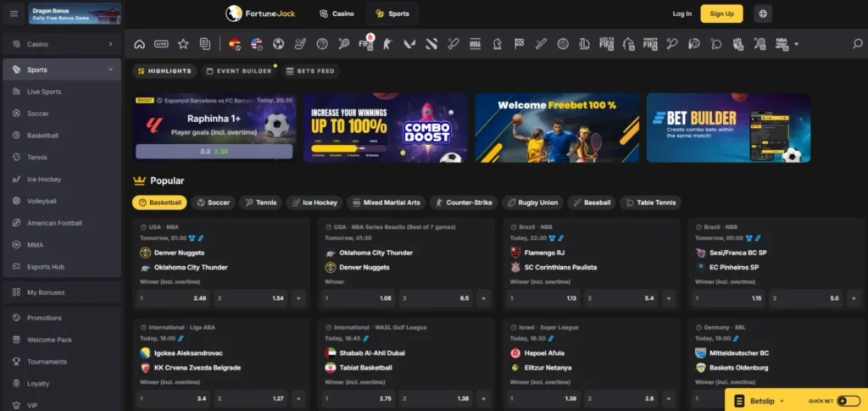This screenshot has height=411, width=868.
Task: Select the Spain flag soccer icon
Action: (235, 44)
